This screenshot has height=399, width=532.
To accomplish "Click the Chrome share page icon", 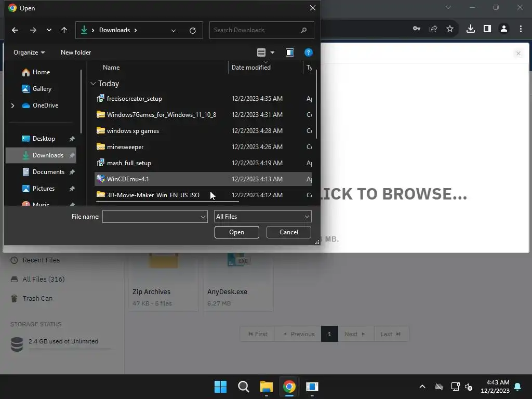I will 433,29.
